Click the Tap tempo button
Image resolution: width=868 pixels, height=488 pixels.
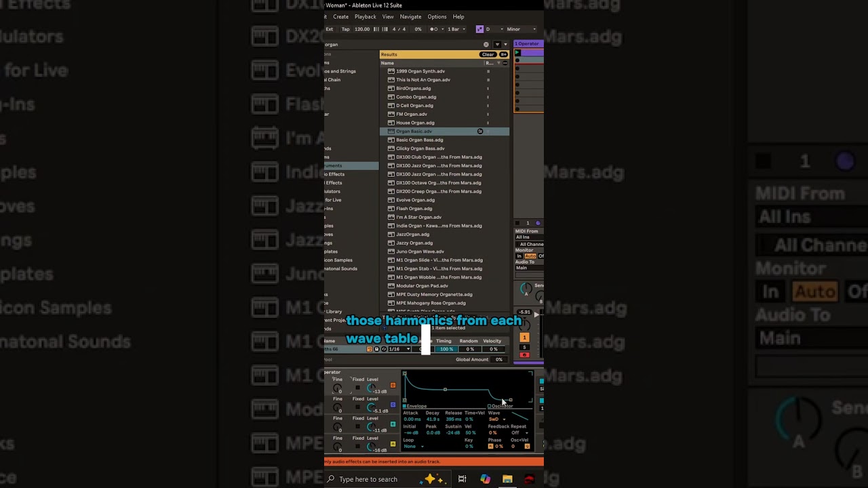click(345, 29)
